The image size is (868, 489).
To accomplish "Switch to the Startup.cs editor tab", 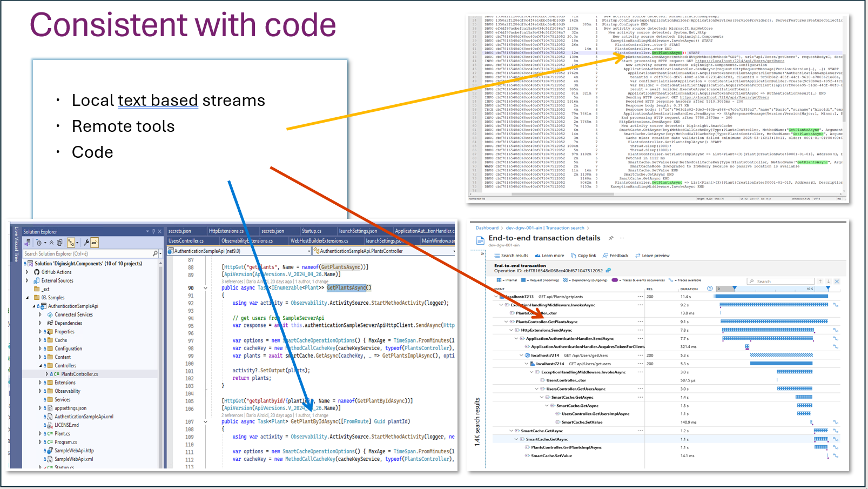I will (312, 231).
